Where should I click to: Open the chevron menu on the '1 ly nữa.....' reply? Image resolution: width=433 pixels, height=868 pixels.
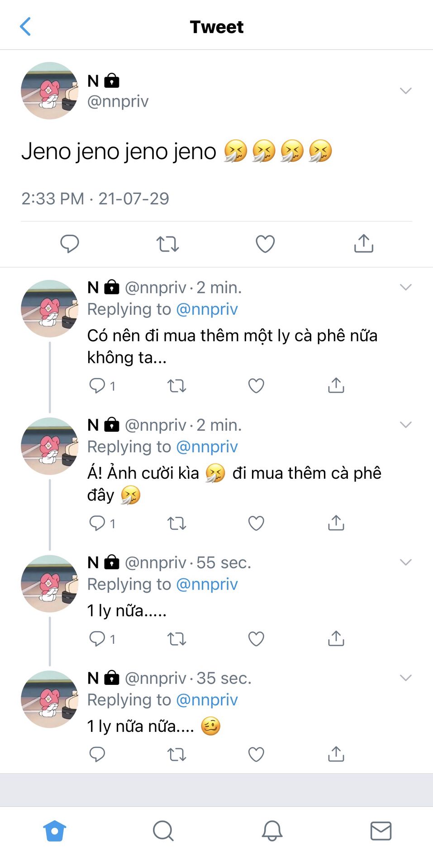[x=405, y=562]
